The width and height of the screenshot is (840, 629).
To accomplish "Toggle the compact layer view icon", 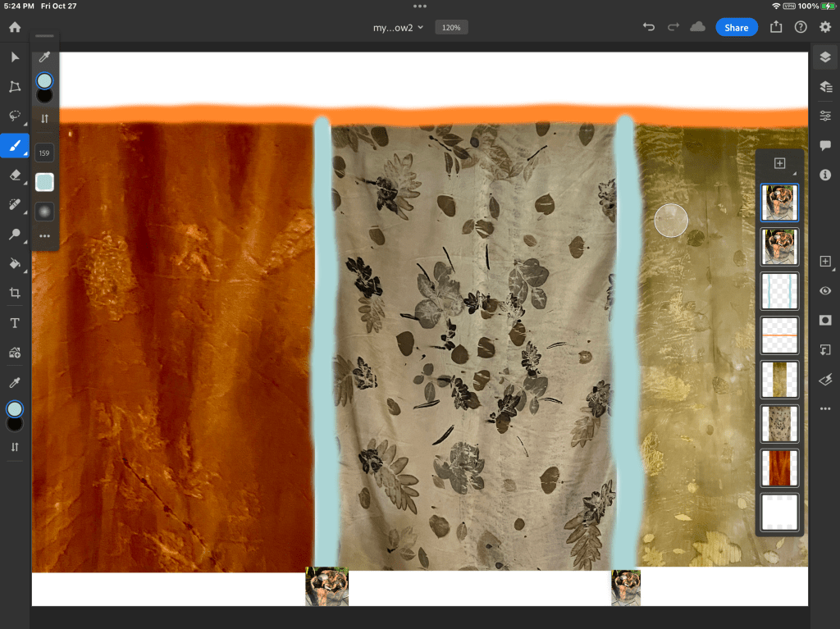I will (825, 57).
